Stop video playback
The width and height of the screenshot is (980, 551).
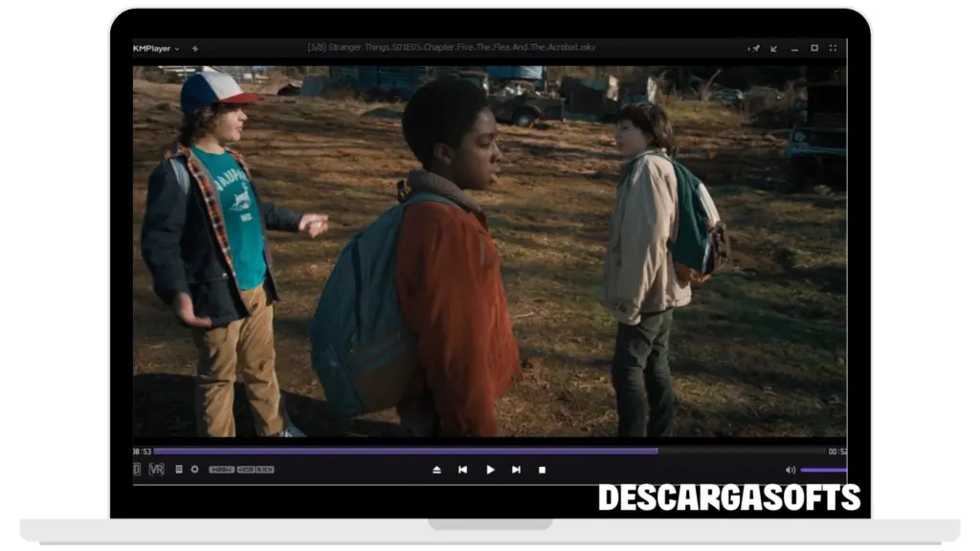(x=542, y=470)
